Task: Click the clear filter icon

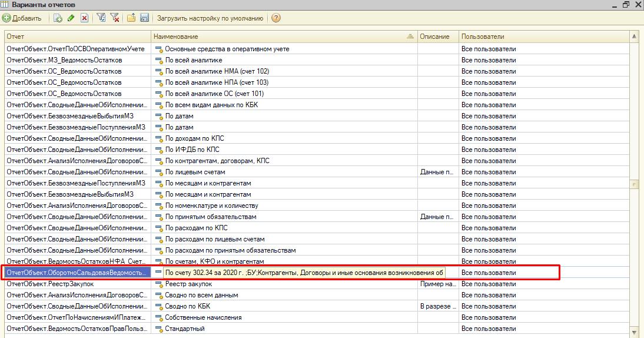Action: pos(115,18)
